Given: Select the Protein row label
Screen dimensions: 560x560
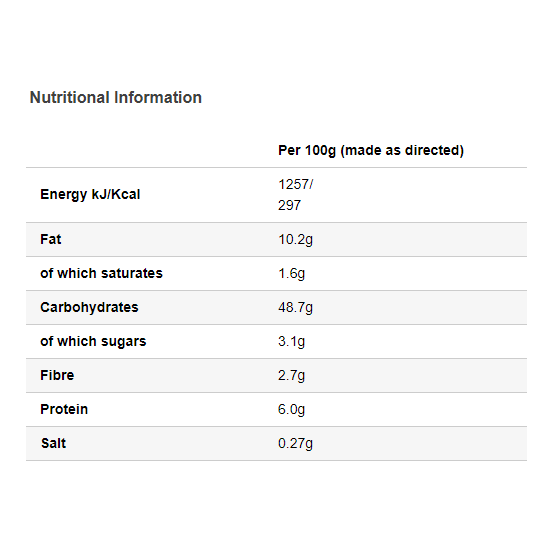Looking at the screenshot, I should (x=64, y=409).
